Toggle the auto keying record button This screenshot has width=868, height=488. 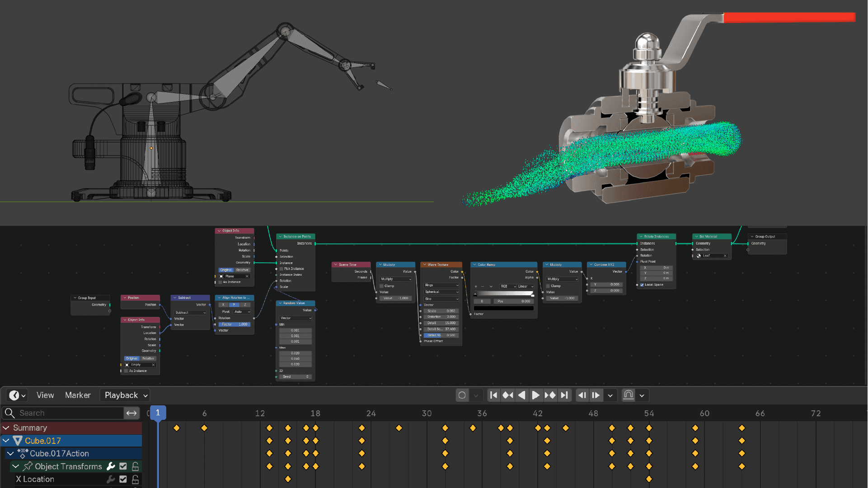pos(462,395)
